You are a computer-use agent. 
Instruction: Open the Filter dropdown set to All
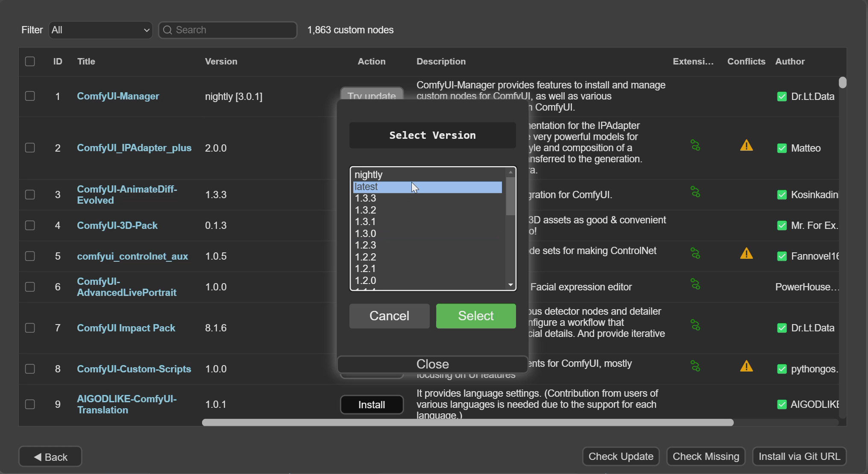(101, 30)
